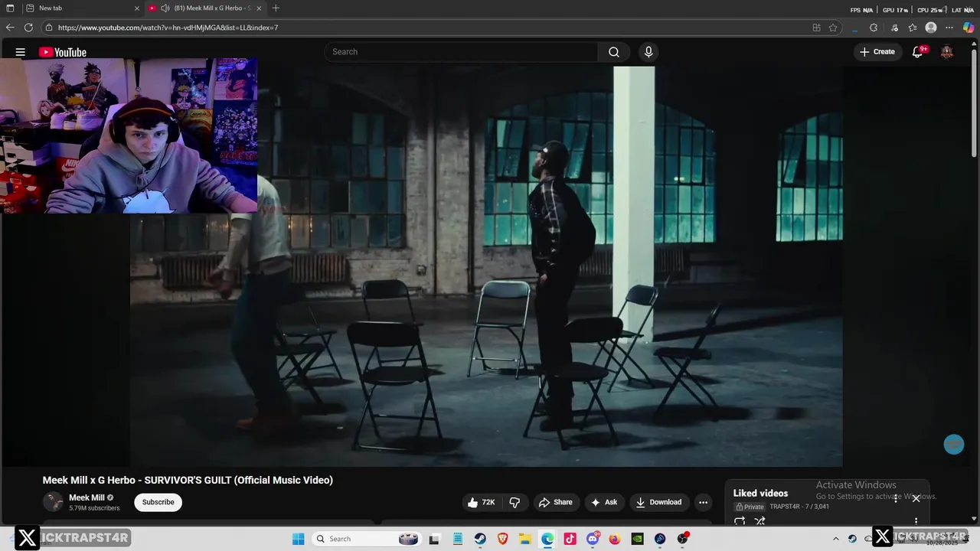Image resolution: width=980 pixels, height=551 pixels.
Task: Toggle loop playlist in Liked videos
Action: click(x=740, y=521)
